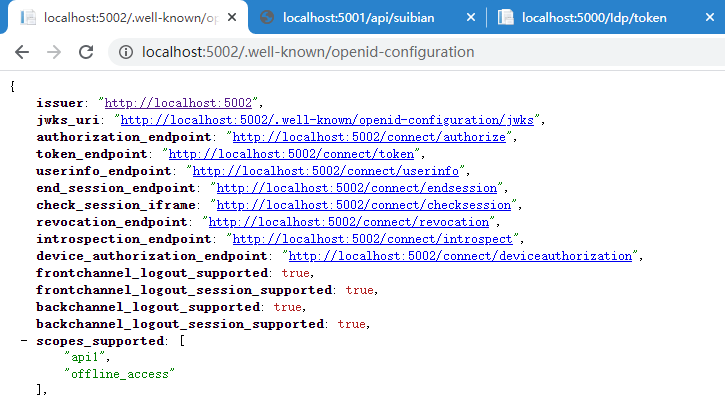Go back to the previous page
Viewport: 725px width, 399px height.
click(x=22, y=52)
